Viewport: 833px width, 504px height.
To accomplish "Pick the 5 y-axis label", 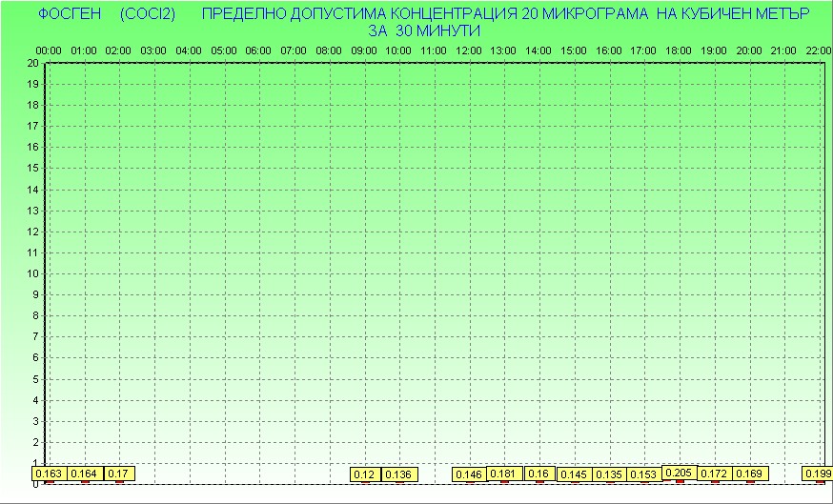I will tap(35, 379).
